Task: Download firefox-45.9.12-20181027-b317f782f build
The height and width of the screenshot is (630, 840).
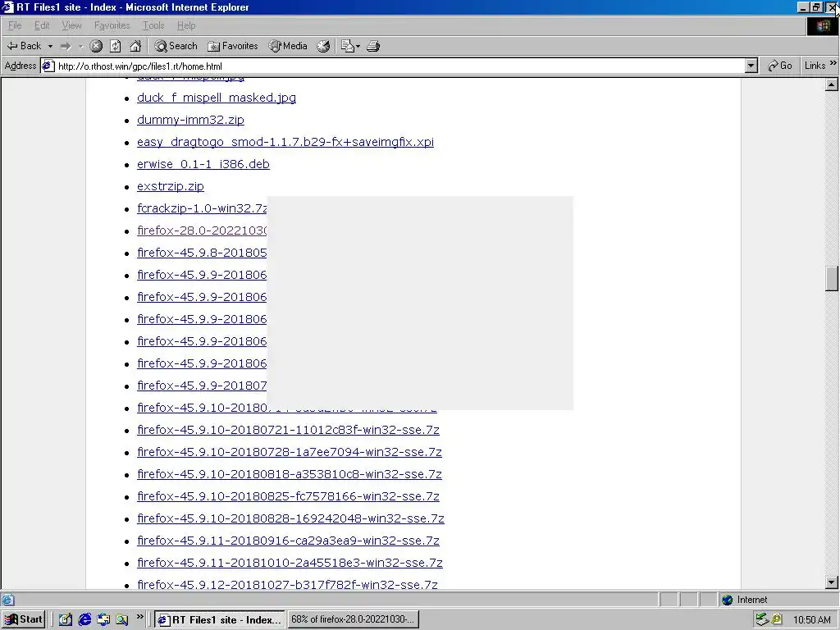Action: coord(287,584)
